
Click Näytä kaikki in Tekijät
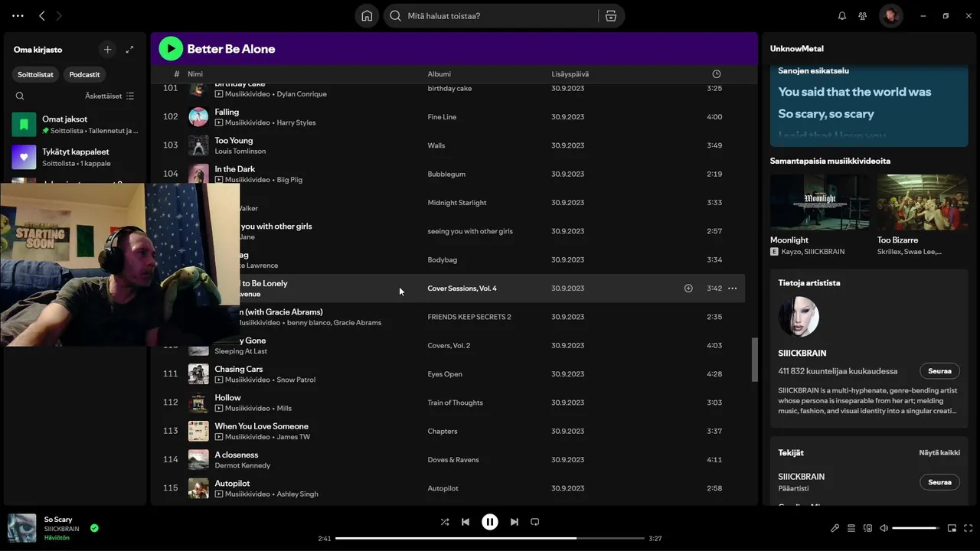coord(939,452)
